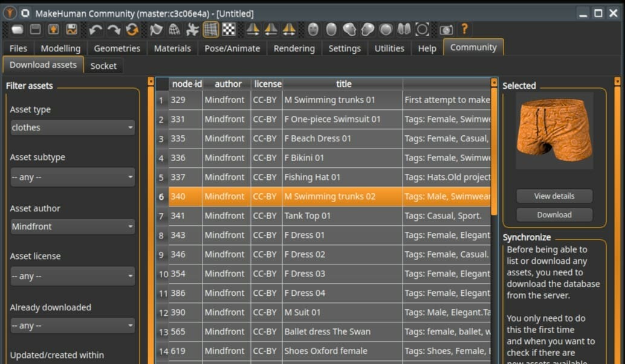Select the row Tank Top 01
This screenshot has width=625, height=364.
(x=329, y=216)
